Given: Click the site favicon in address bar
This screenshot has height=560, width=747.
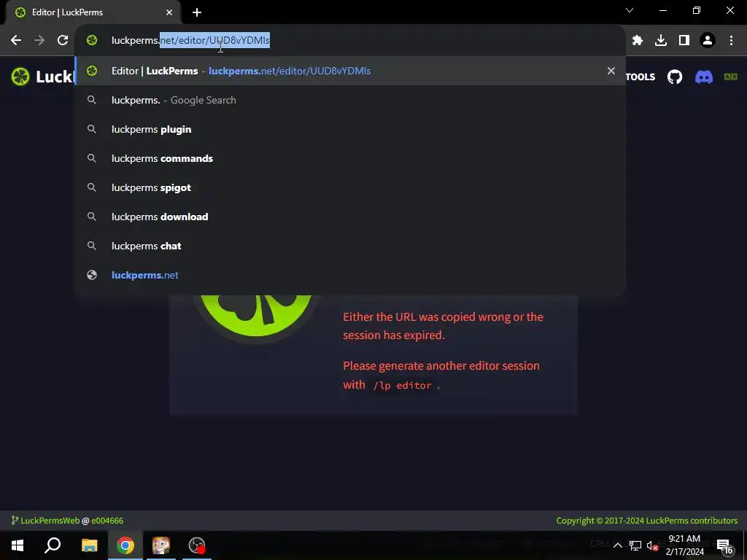Looking at the screenshot, I should (92, 41).
